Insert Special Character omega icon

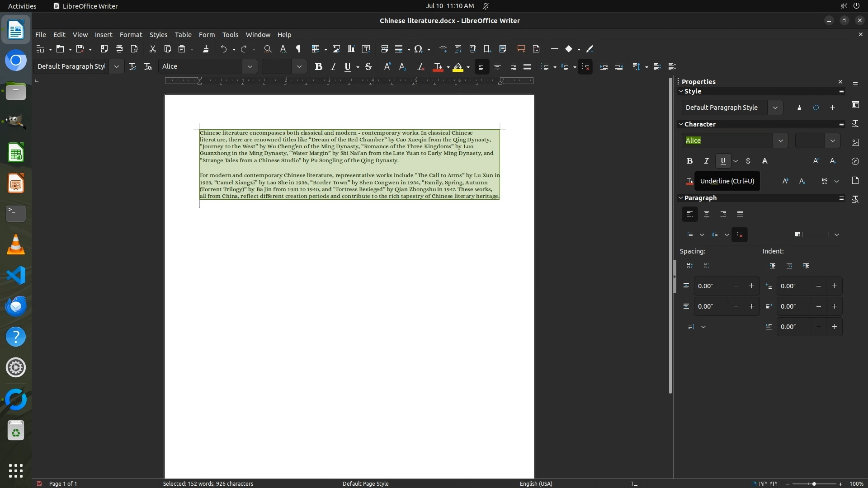418,49
